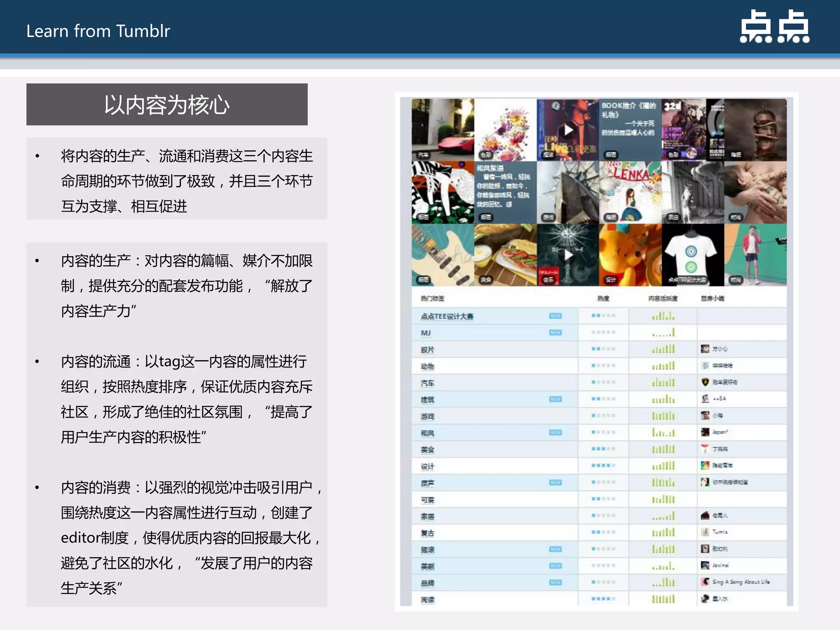
Task: Open the pink sports car thumbnail
Action: click(x=443, y=130)
